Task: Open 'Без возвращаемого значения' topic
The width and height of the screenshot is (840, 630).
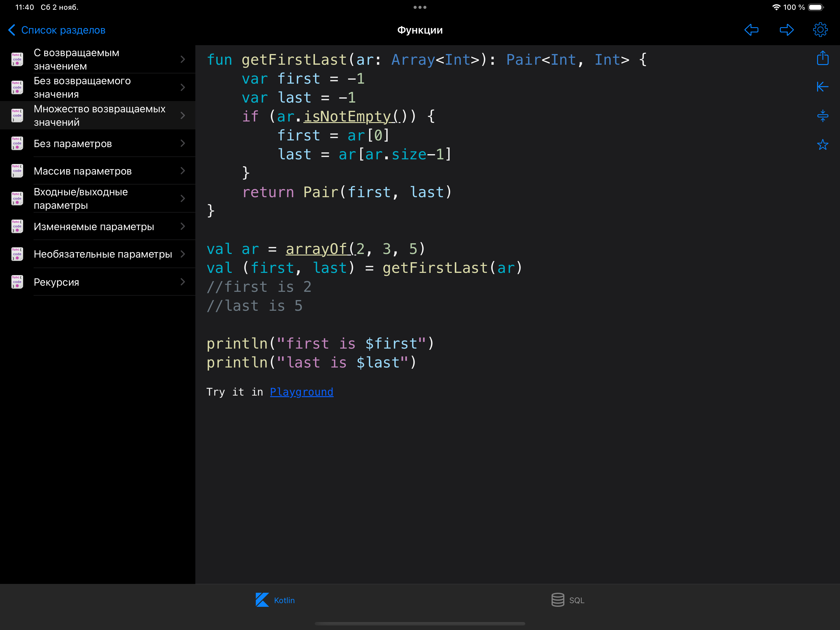Action: (98, 87)
